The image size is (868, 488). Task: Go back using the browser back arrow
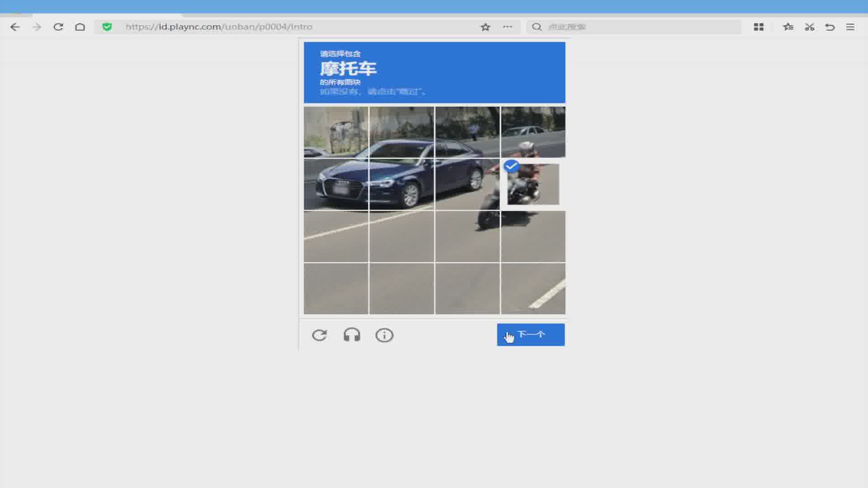15,27
